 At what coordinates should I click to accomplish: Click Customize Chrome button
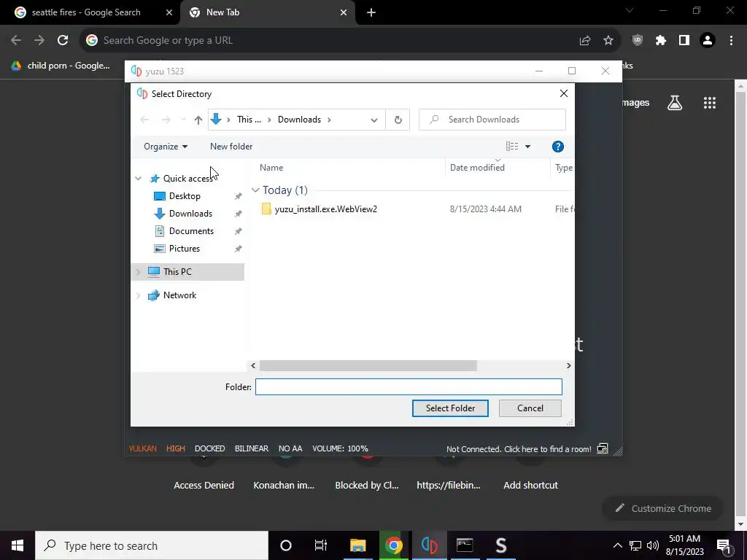click(x=663, y=508)
